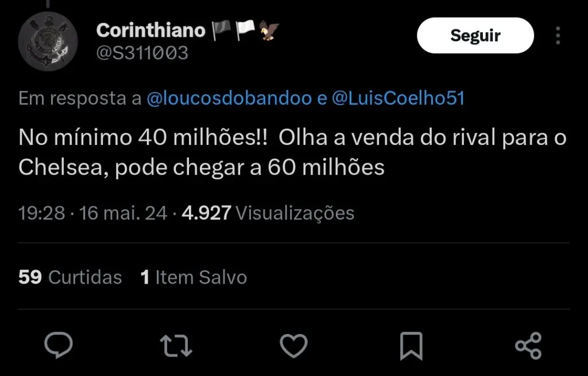
Task: Open the 1 Item Salvo count
Action: click(x=194, y=277)
